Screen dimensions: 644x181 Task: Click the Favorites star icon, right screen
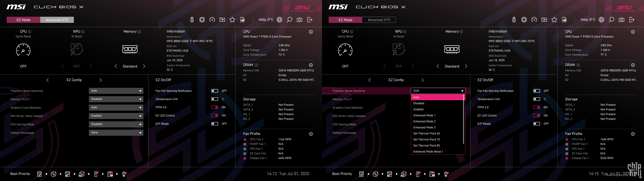coord(554,20)
